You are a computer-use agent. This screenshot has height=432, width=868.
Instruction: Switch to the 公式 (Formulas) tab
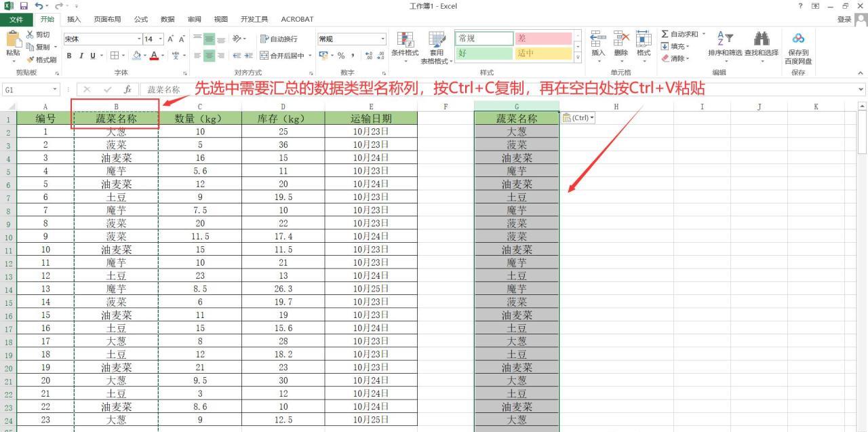[x=140, y=19]
